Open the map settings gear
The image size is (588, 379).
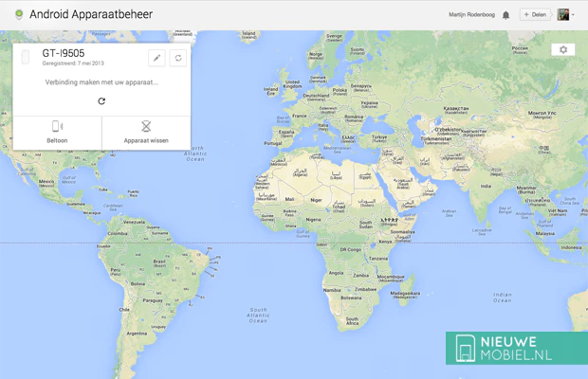click(x=563, y=50)
